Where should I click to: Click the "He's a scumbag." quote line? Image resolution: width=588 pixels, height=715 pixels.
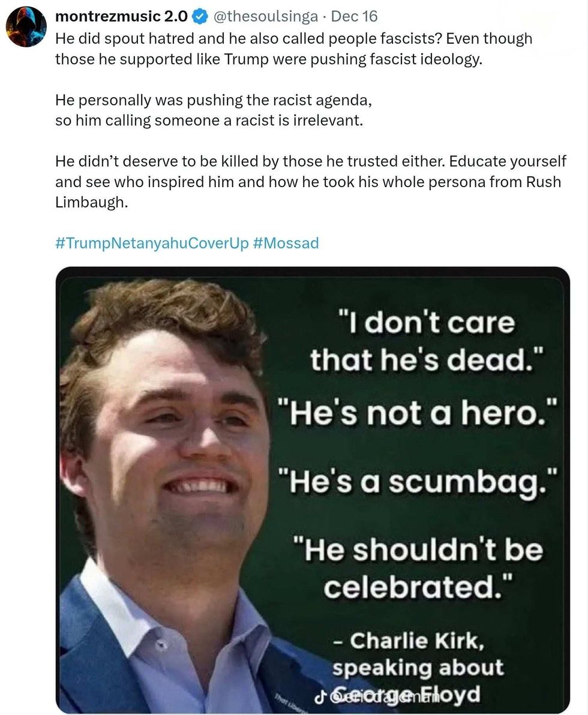tap(416, 480)
